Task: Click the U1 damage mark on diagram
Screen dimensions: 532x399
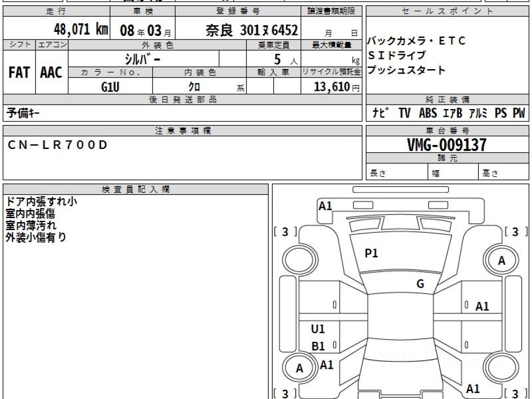Action: coord(318,329)
